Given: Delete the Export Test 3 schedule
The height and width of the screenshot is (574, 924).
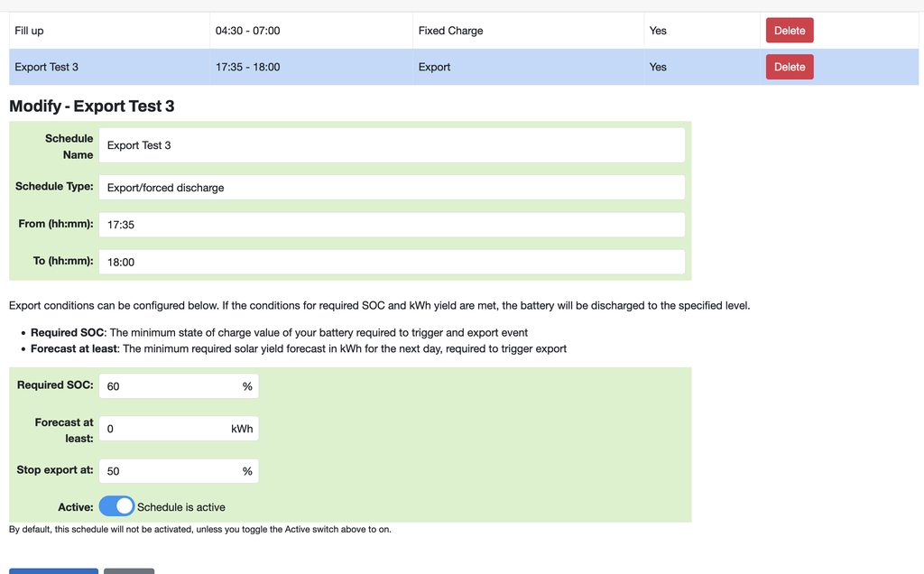Looking at the screenshot, I should [x=789, y=67].
